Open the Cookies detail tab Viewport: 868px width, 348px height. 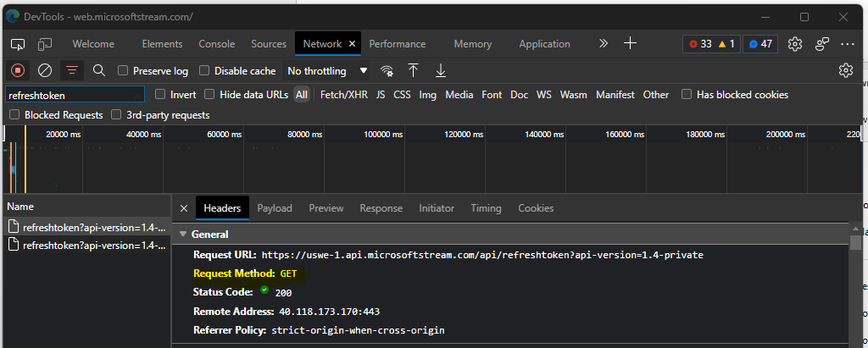536,208
